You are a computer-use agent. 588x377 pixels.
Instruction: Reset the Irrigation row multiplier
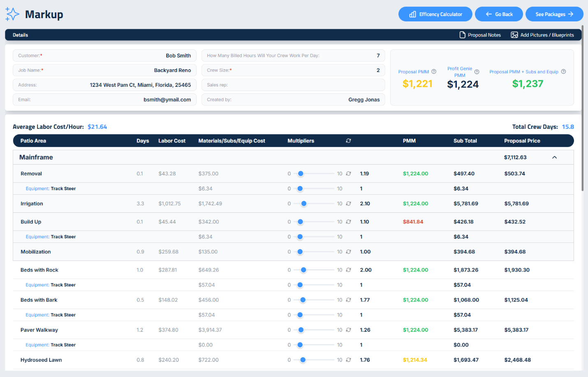pyautogui.click(x=348, y=204)
